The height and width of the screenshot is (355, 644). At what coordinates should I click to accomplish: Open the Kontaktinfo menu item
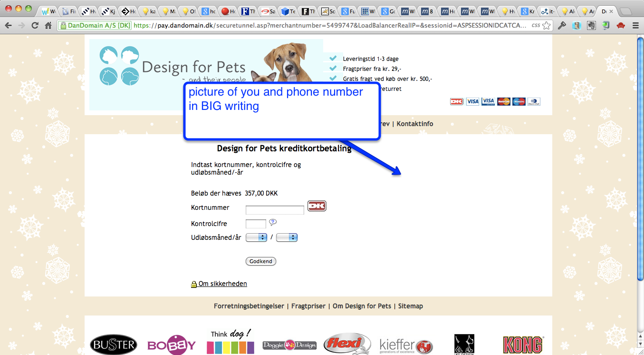point(415,124)
